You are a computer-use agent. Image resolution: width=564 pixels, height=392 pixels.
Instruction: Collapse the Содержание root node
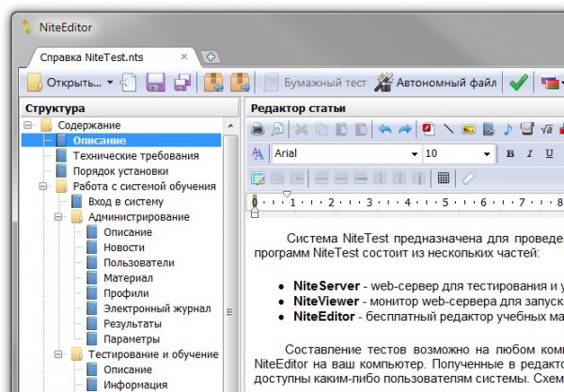pos(27,125)
